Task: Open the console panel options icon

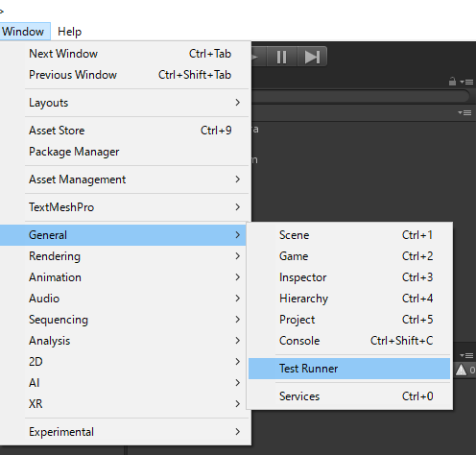Action: pyautogui.click(x=466, y=355)
